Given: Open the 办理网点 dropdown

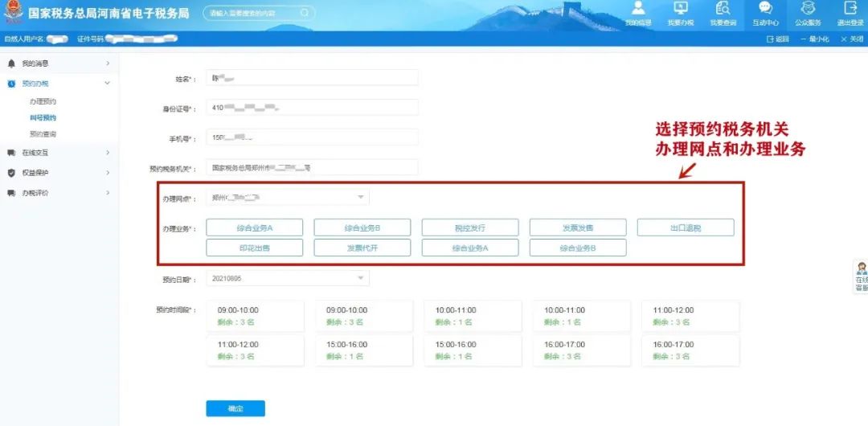Looking at the screenshot, I should [x=361, y=197].
